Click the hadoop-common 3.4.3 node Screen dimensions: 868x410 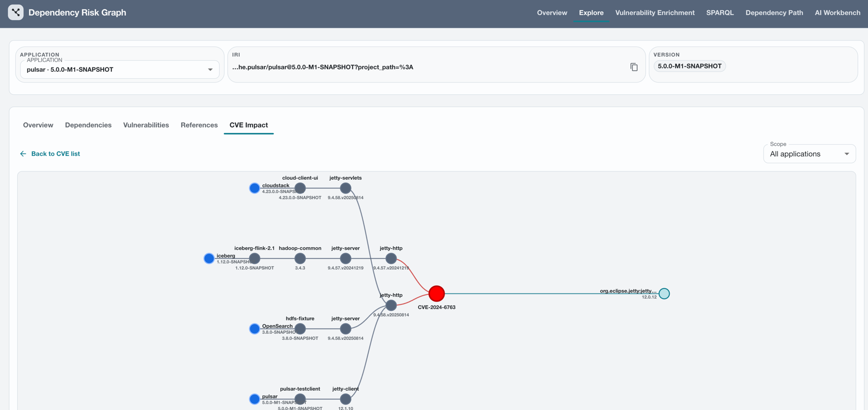pyautogui.click(x=300, y=259)
